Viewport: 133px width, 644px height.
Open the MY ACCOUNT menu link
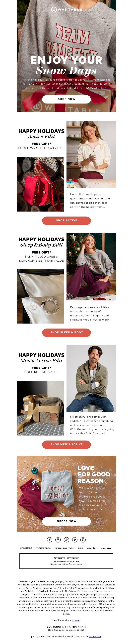coord(26,548)
